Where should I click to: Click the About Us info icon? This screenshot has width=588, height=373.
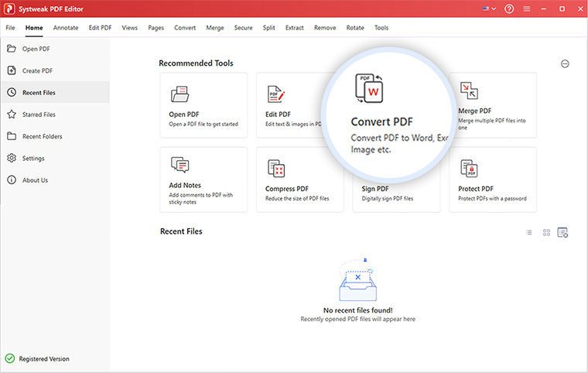(x=12, y=180)
